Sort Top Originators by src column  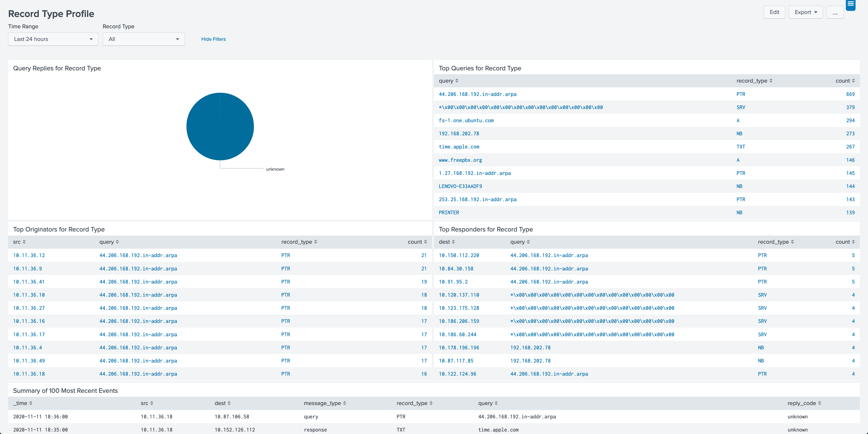(x=19, y=242)
